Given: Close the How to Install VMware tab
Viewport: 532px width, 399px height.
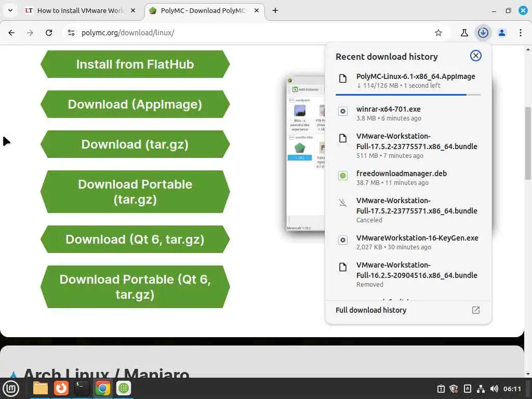Looking at the screenshot, I should click(x=133, y=10).
